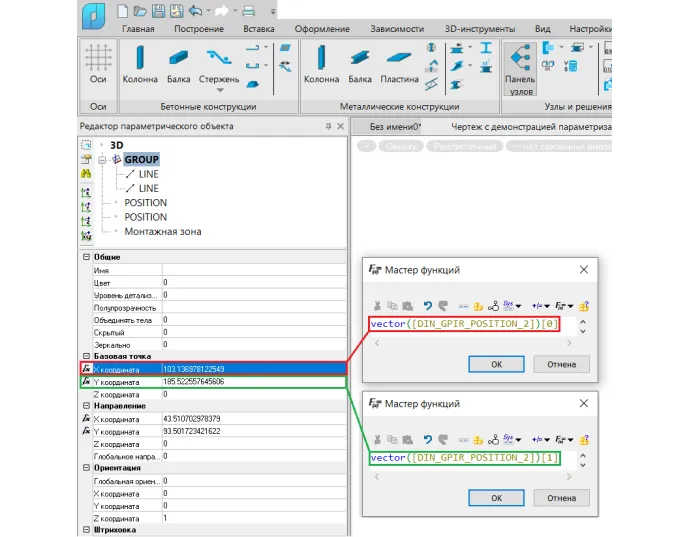Click the vector([DIN_GPIR_POSITION_2])[0] formula field
Image resolution: width=688 pixels, height=537 pixels.
(x=464, y=324)
